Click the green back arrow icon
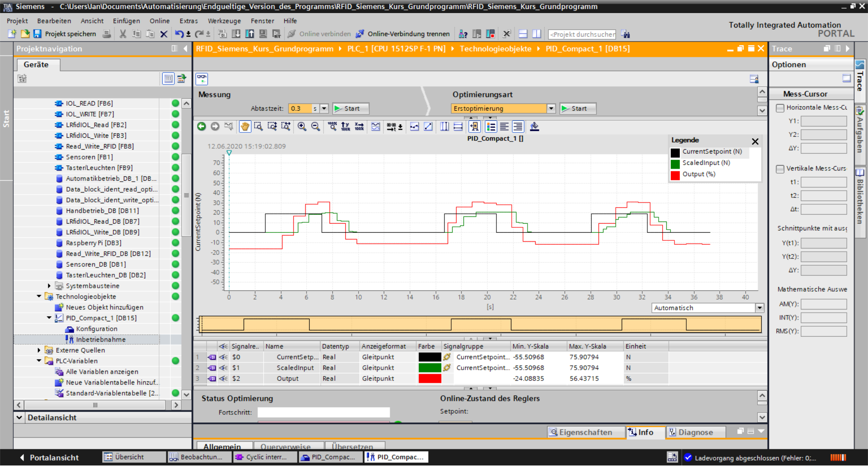The width and height of the screenshot is (868, 470). (x=202, y=127)
